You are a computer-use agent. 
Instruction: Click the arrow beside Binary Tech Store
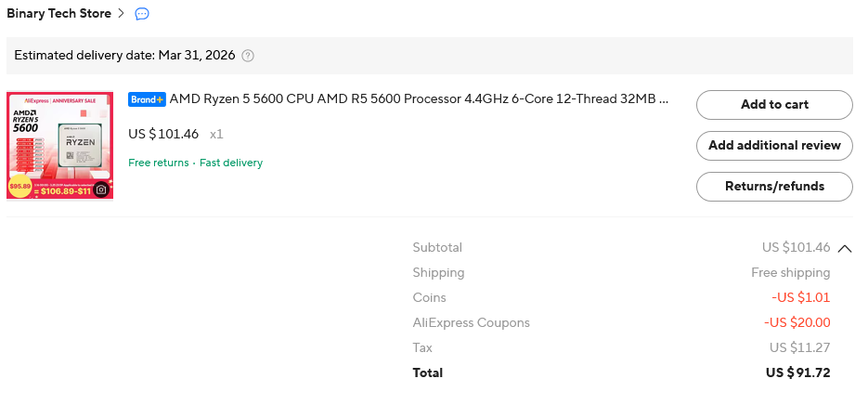[122, 13]
